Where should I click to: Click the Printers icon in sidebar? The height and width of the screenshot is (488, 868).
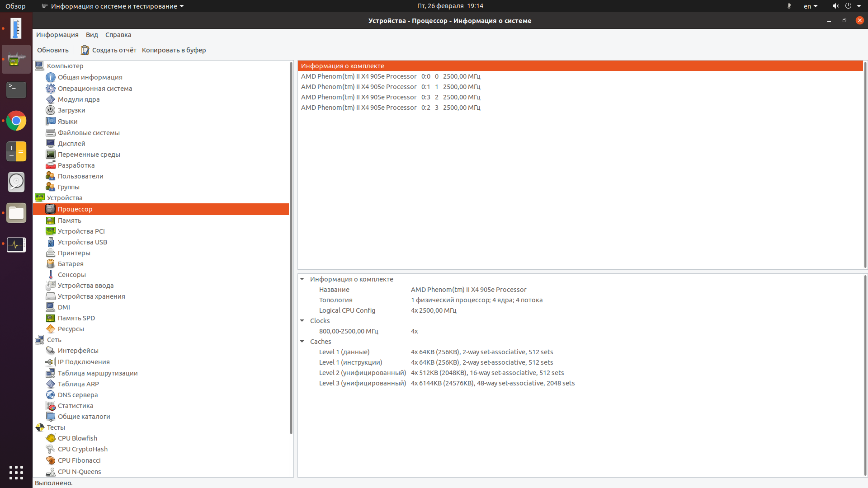(x=51, y=253)
